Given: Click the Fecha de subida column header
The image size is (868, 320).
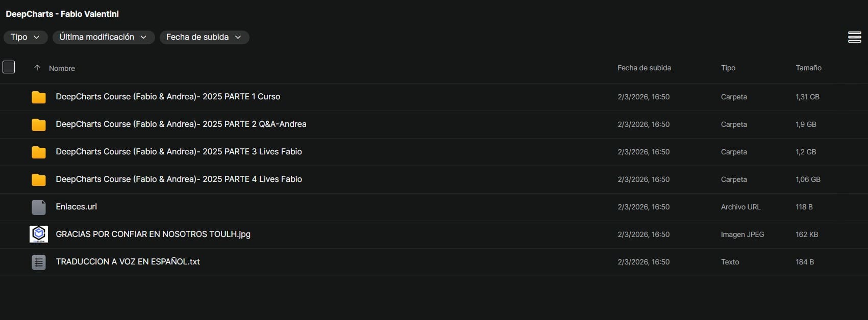Looking at the screenshot, I should (644, 68).
